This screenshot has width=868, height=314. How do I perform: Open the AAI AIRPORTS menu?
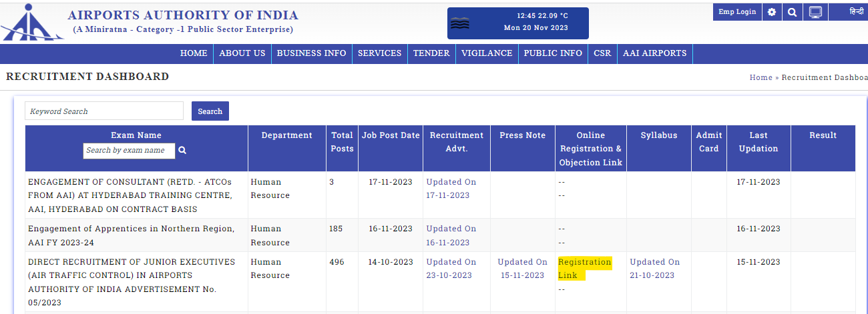click(x=655, y=53)
